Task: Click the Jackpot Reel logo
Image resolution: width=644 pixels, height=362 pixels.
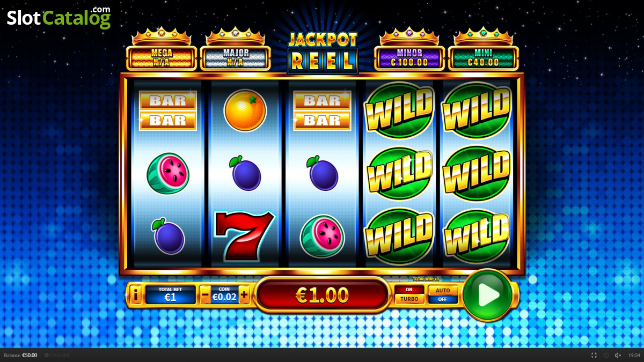Action: (323, 51)
